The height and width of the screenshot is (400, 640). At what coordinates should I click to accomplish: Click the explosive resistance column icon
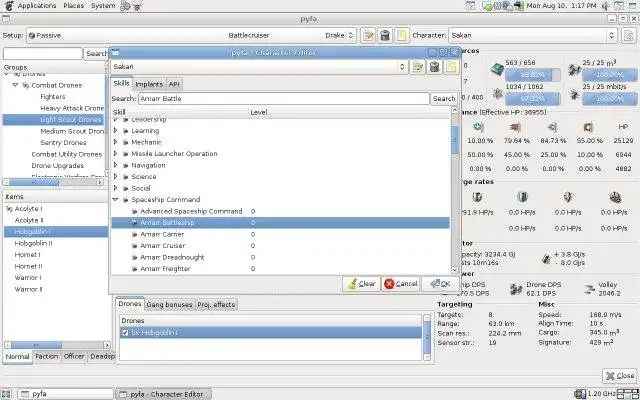[588, 127]
